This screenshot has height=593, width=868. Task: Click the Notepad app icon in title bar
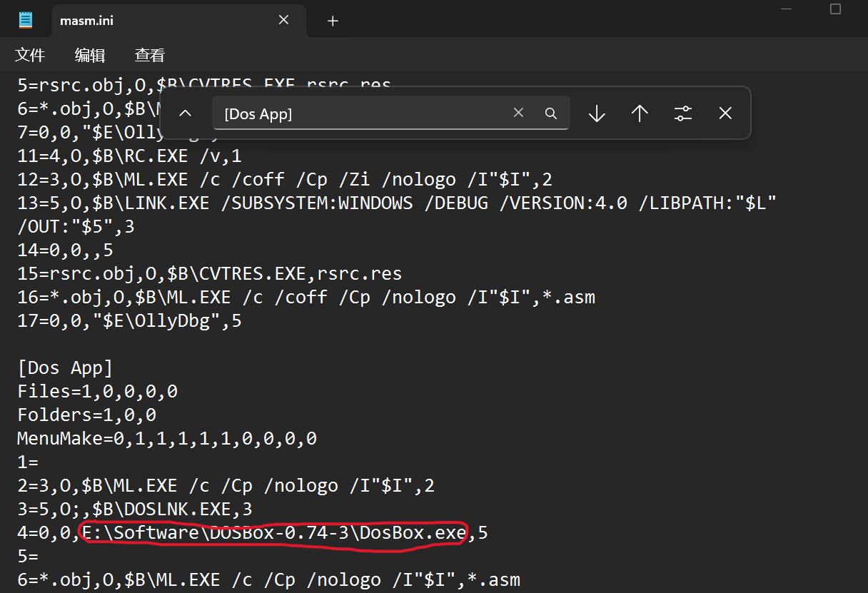[x=26, y=20]
